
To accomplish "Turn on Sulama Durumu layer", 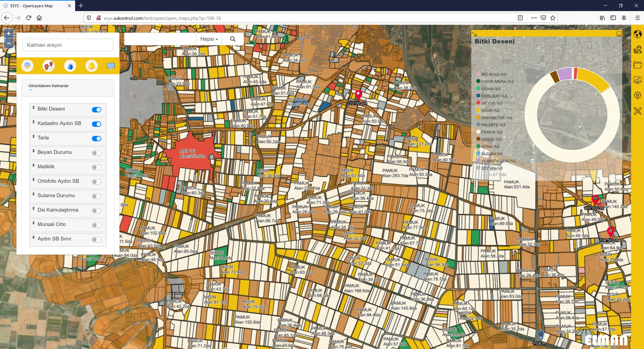I will 97,196.
